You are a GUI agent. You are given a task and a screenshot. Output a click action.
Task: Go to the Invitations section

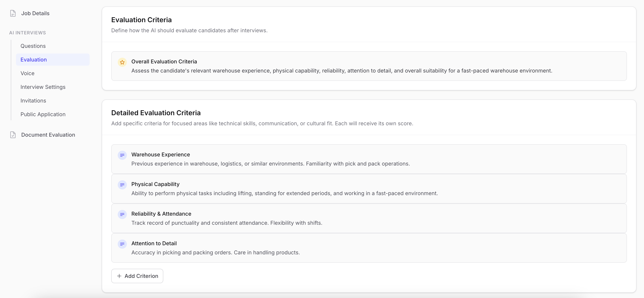33,100
